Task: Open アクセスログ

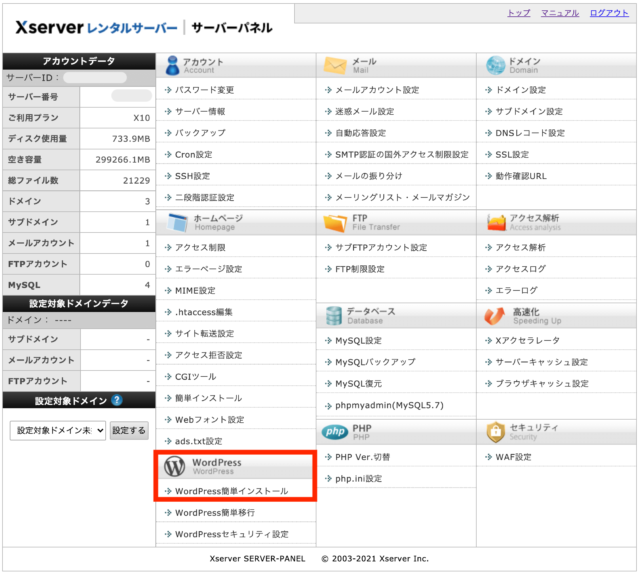Action: pos(520,269)
